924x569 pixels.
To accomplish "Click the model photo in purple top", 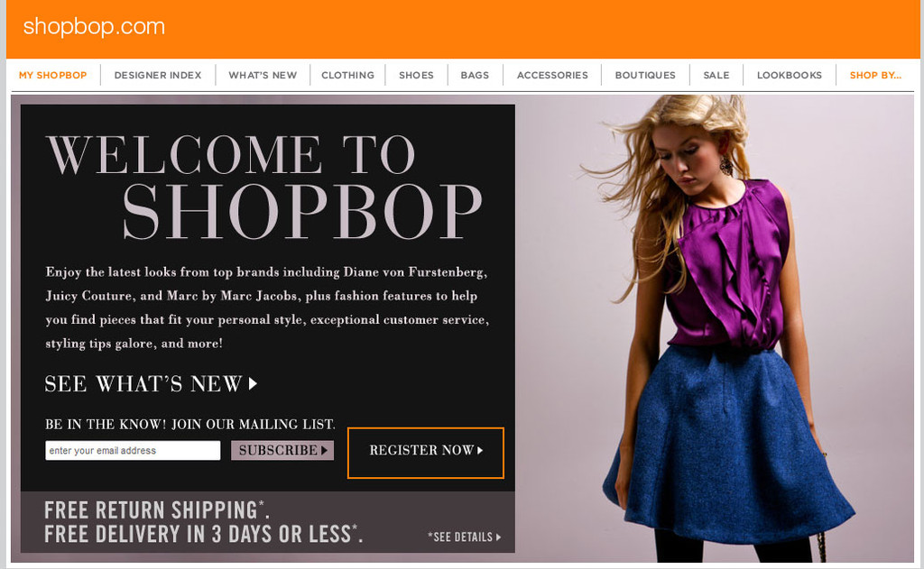I will click(x=716, y=328).
